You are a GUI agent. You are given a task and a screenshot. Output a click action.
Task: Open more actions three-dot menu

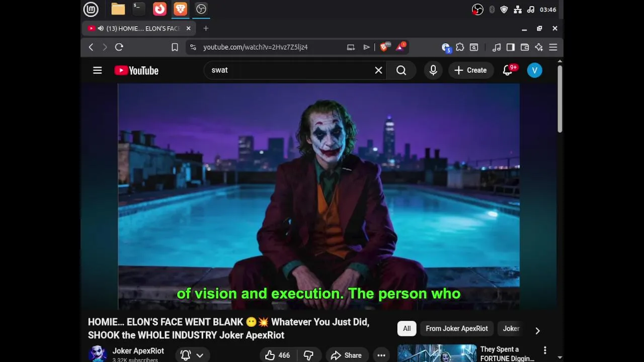click(381, 355)
